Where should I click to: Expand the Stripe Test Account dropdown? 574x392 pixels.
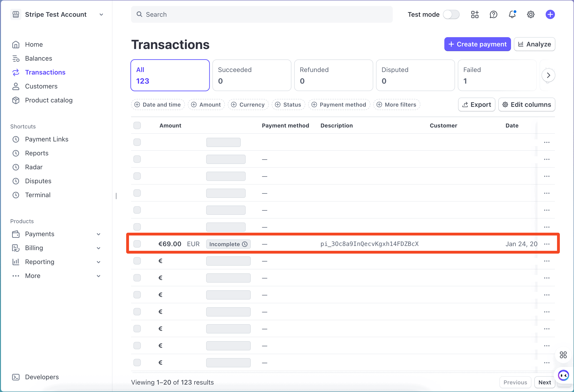(101, 15)
